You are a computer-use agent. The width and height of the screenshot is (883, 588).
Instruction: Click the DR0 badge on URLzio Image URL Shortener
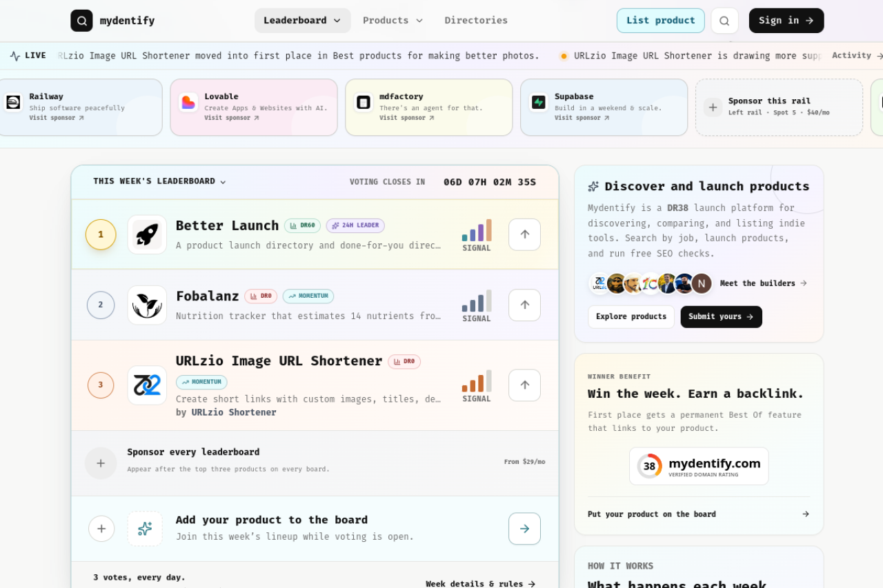coord(404,361)
